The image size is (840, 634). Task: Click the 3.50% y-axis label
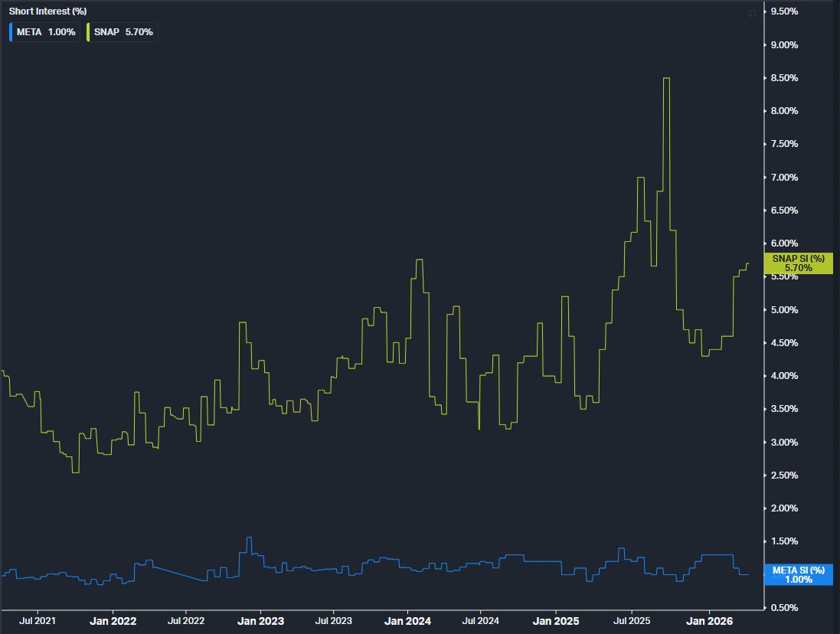coord(784,409)
